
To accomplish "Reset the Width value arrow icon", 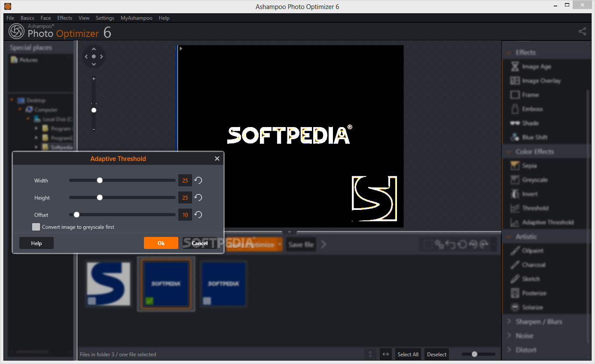I will (198, 180).
